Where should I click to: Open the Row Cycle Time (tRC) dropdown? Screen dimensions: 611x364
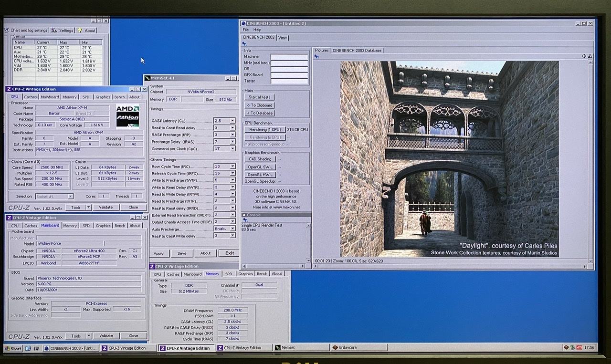[x=232, y=166]
